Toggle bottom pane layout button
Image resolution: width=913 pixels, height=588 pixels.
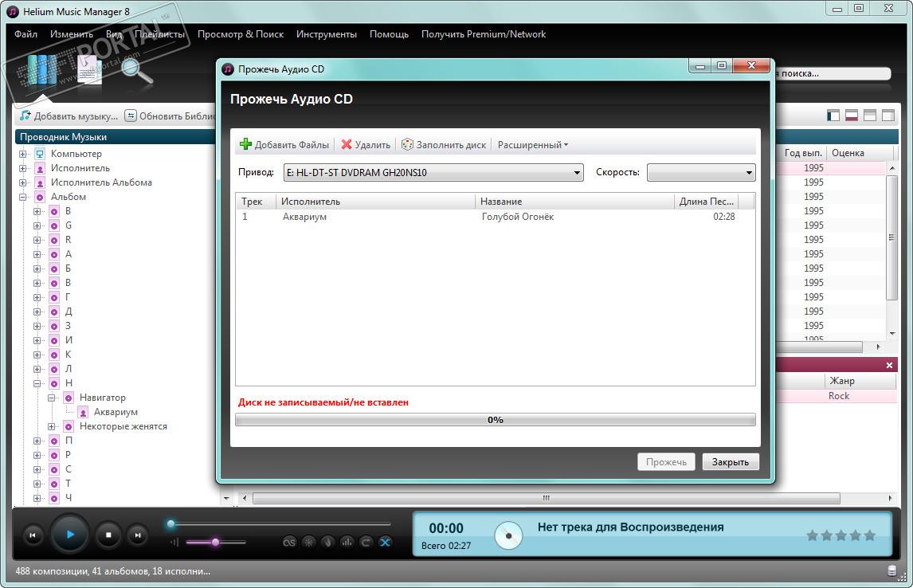[x=852, y=116]
